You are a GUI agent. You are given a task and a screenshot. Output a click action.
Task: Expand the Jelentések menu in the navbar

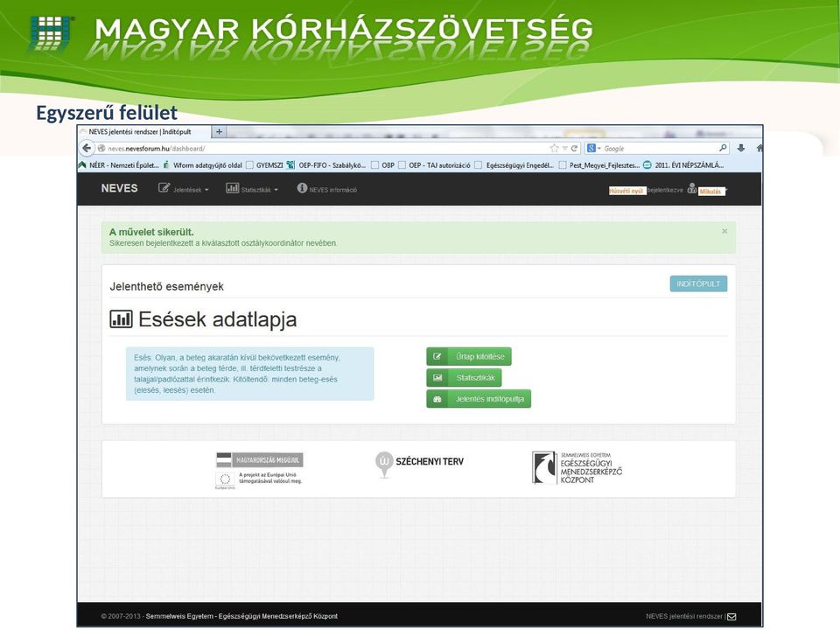click(x=183, y=189)
